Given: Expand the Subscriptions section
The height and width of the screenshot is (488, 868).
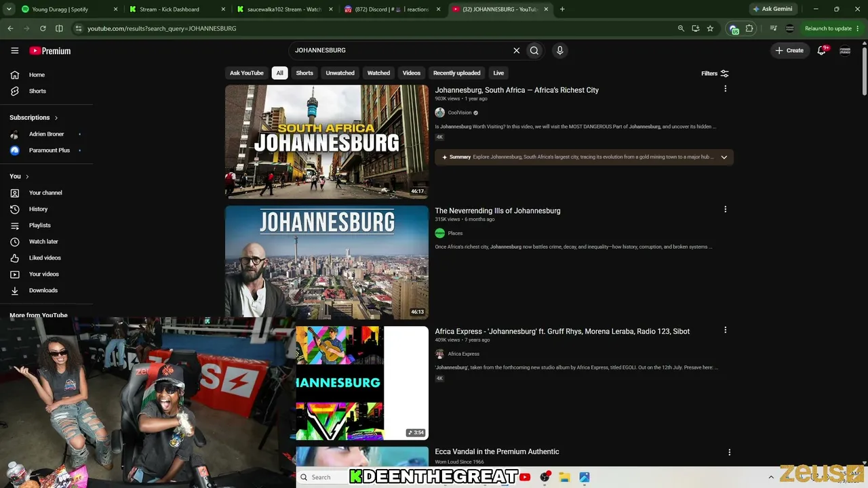Looking at the screenshot, I should click(x=34, y=117).
